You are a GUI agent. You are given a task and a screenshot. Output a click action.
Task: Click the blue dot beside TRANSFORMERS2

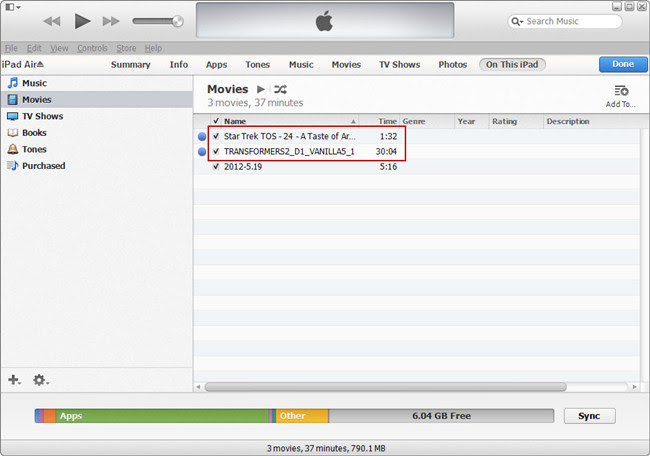(202, 152)
